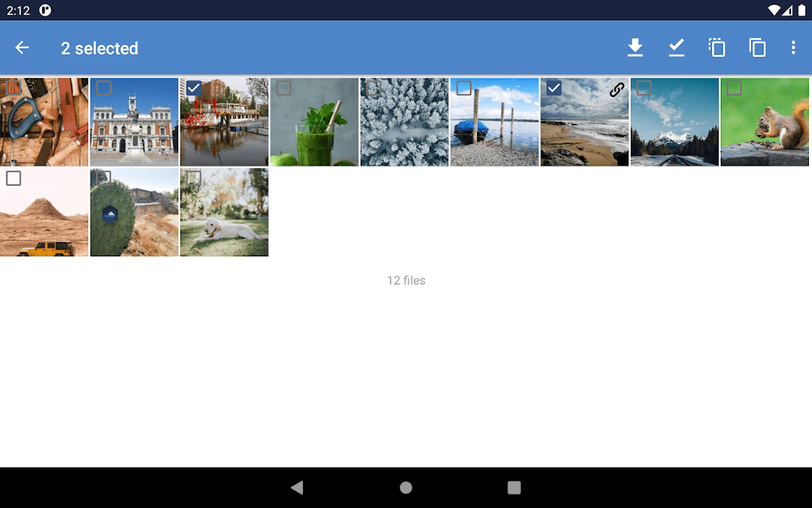The width and height of the screenshot is (812, 508).
Task: Check the box on the tools photo
Action: (x=13, y=88)
